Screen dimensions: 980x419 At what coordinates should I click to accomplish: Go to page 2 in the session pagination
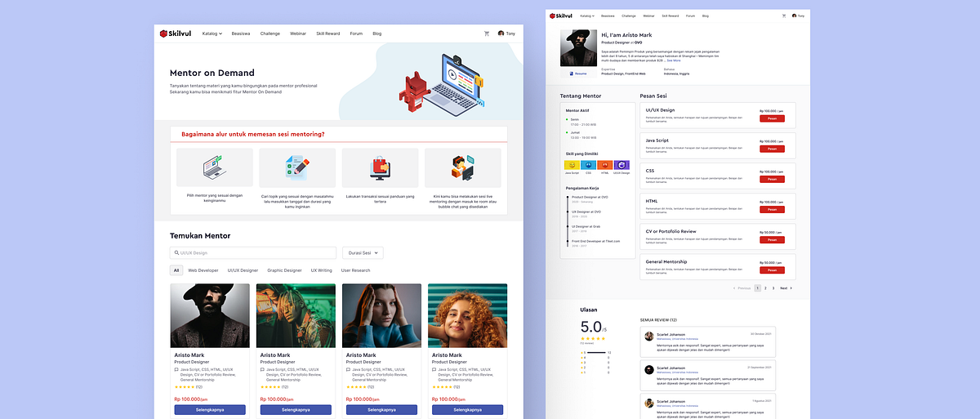pos(765,288)
